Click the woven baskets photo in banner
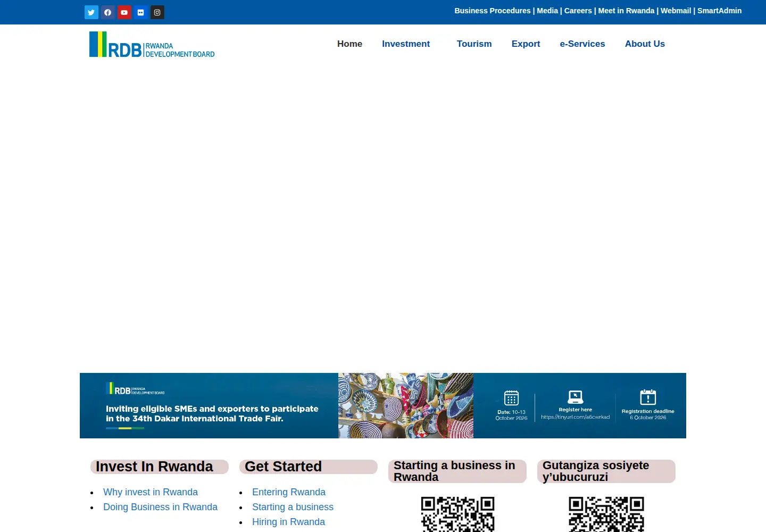The width and height of the screenshot is (766, 532). pyautogui.click(x=406, y=405)
